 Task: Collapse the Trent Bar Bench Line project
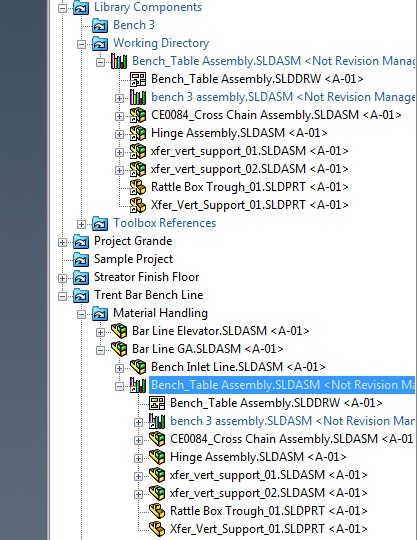(62, 296)
